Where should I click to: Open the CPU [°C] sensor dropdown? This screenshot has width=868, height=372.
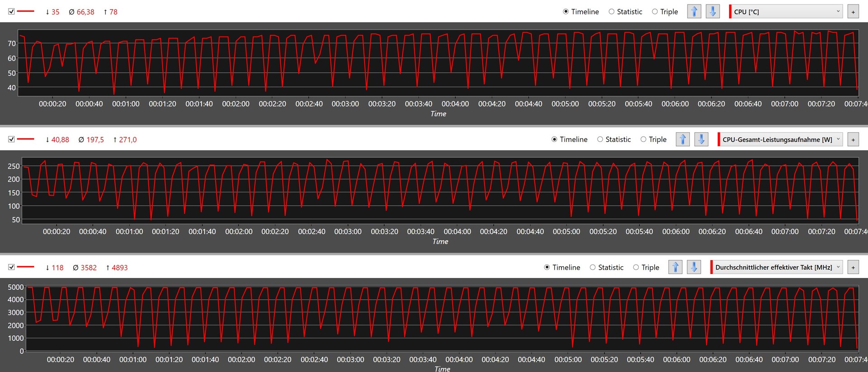(x=787, y=12)
